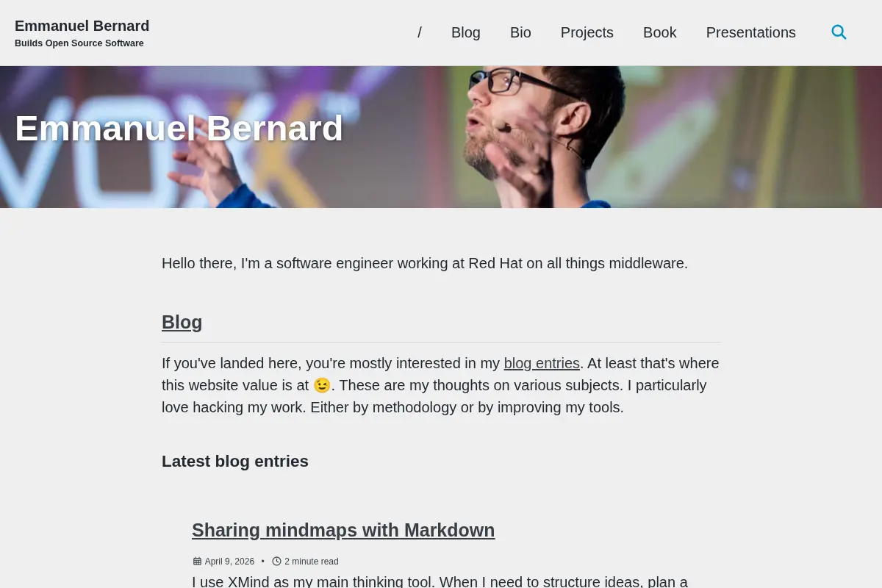Click the Builds Open Source Software tagline
The width and height of the screenshot is (882, 588).
click(x=79, y=43)
